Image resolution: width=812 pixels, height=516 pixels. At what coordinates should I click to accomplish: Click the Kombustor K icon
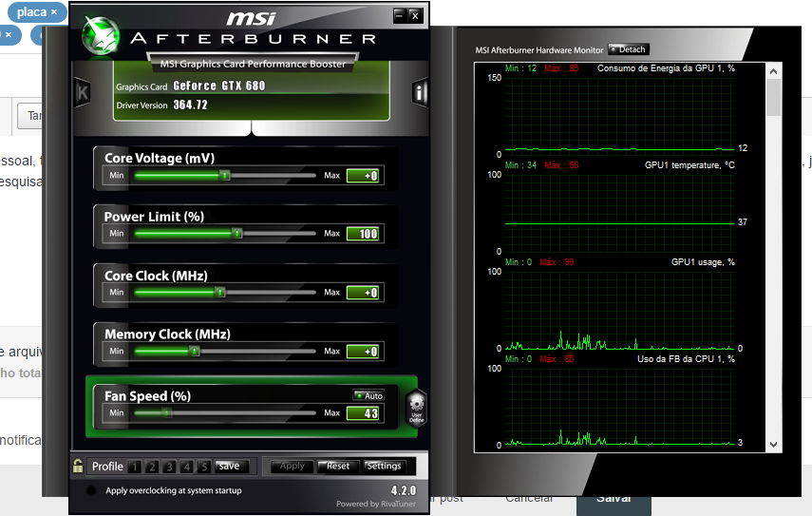pyautogui.click(x=82, y=93)
